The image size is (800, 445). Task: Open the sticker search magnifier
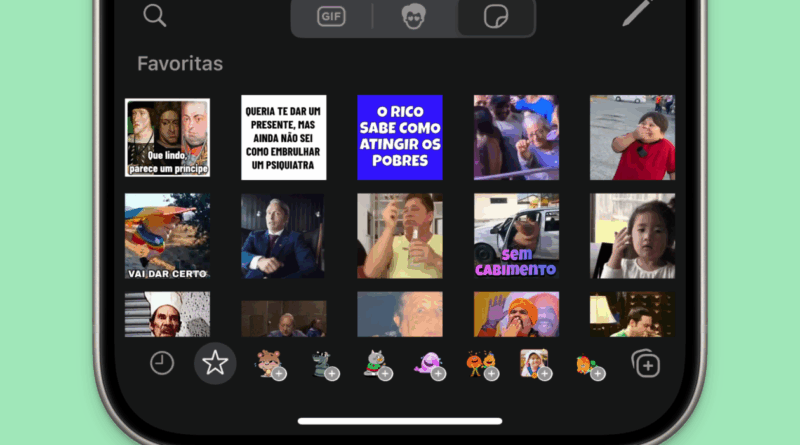coord(155,15)
